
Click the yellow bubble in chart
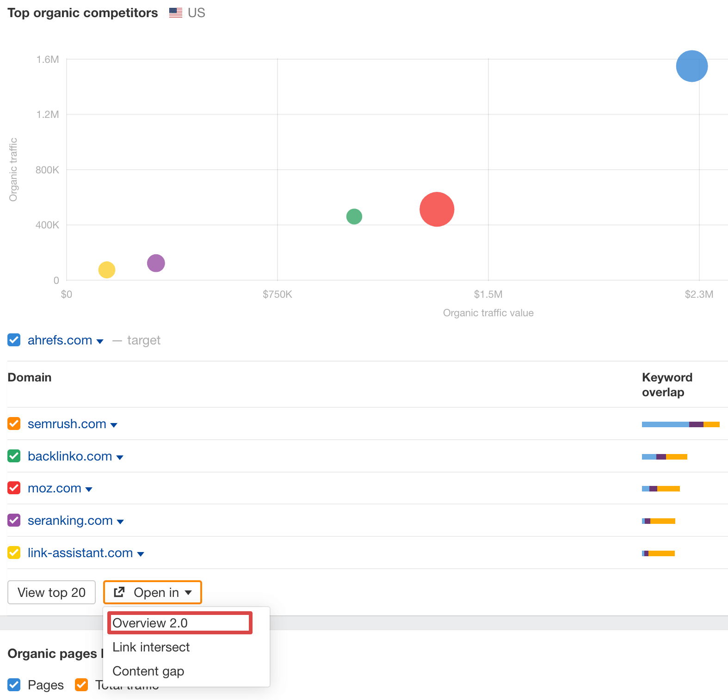click(106, 270)
